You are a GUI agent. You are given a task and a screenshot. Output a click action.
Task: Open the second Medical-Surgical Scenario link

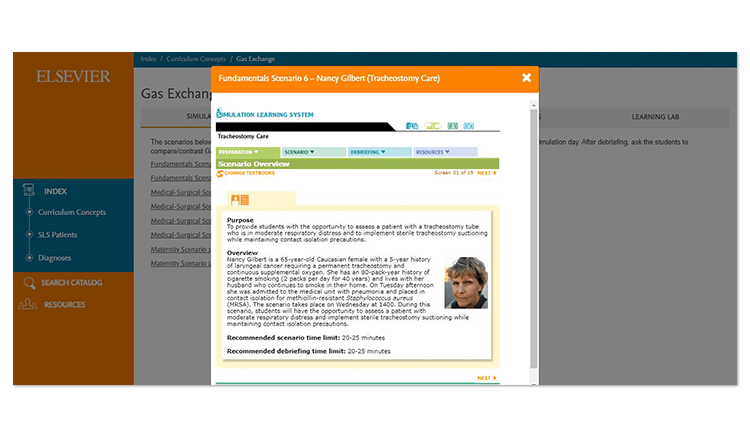tap(180, 207)
